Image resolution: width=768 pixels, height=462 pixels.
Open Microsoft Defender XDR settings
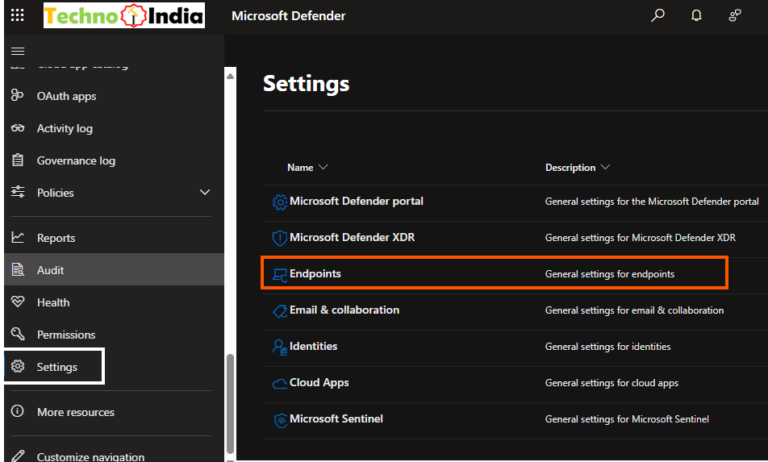point(355,238)
